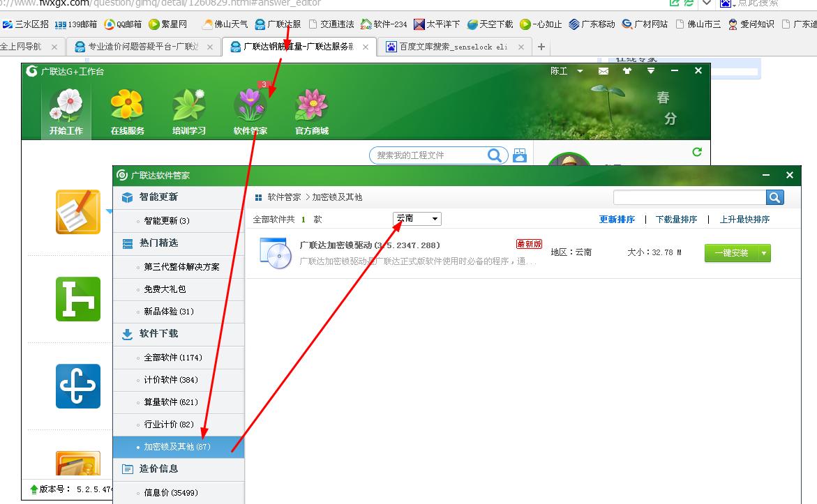Switch to 广联达钢筋算量 browser tab
The image size is (817, 504).
click(x=299, y=47)
